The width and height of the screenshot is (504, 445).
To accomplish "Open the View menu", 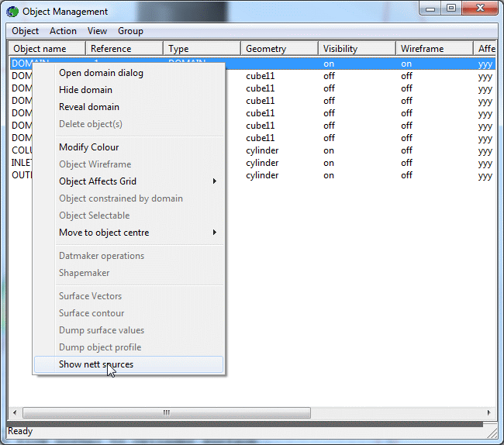I will pos(97,31).
